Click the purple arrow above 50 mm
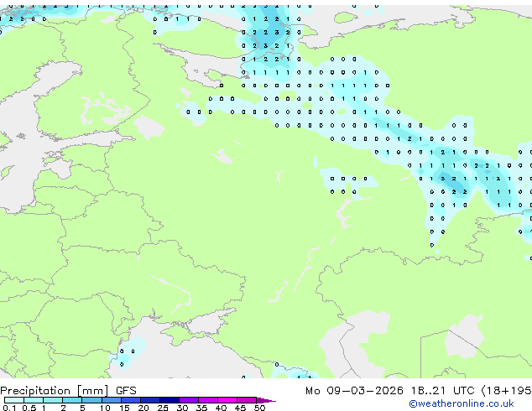The image size is (532, 411). coord(266,400)
